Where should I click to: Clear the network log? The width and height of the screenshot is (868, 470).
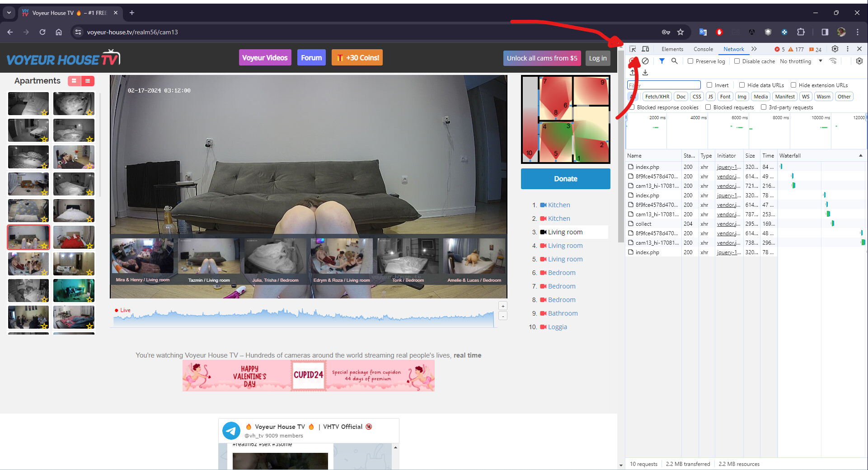pyautogui.click(x=645, y=61)
